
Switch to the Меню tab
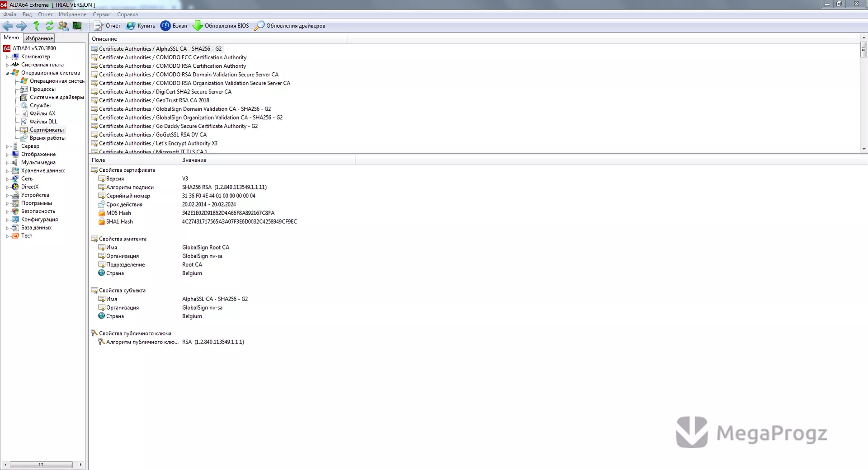click(11, 38)
